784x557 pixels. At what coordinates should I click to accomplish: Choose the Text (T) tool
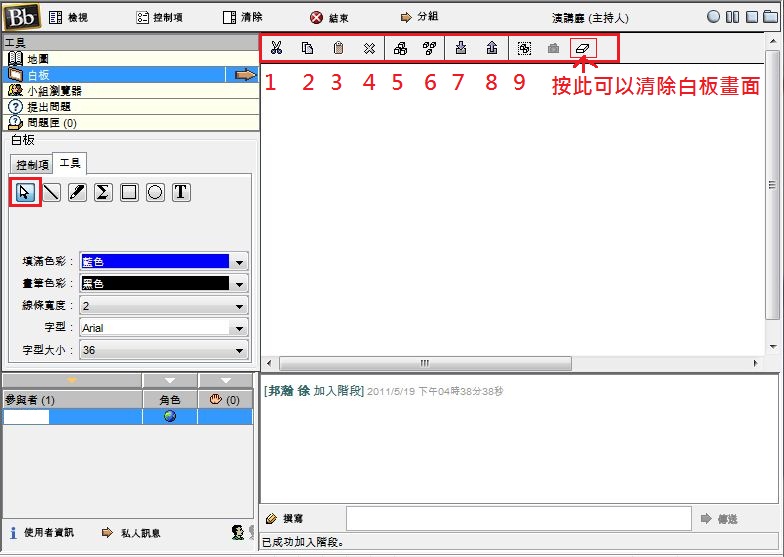[181, 192]
